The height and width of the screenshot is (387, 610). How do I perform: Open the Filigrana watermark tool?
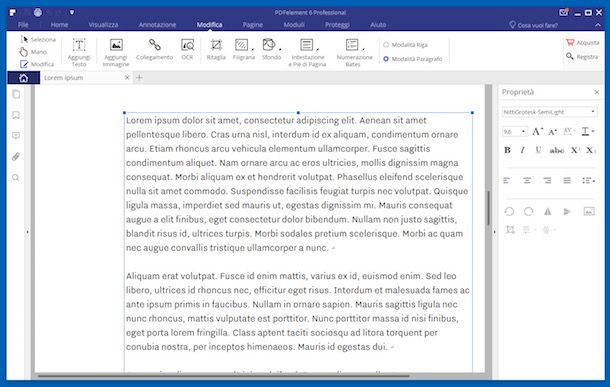point(244,49)
